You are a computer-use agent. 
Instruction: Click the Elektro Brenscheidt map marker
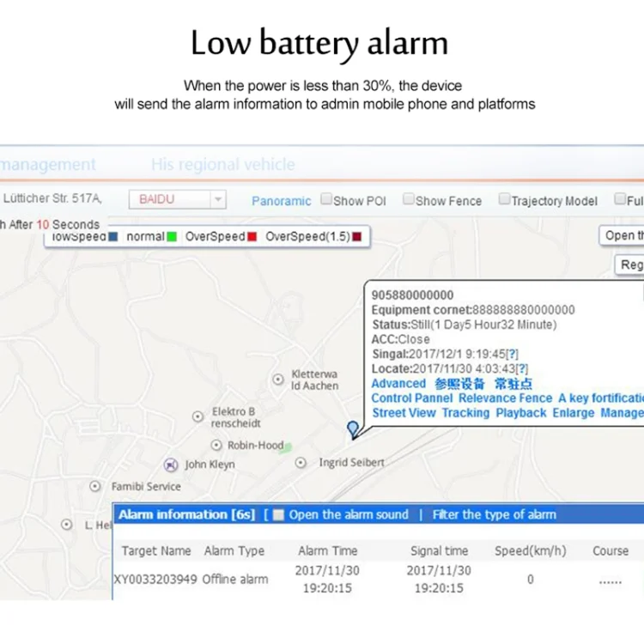[198, 417]
